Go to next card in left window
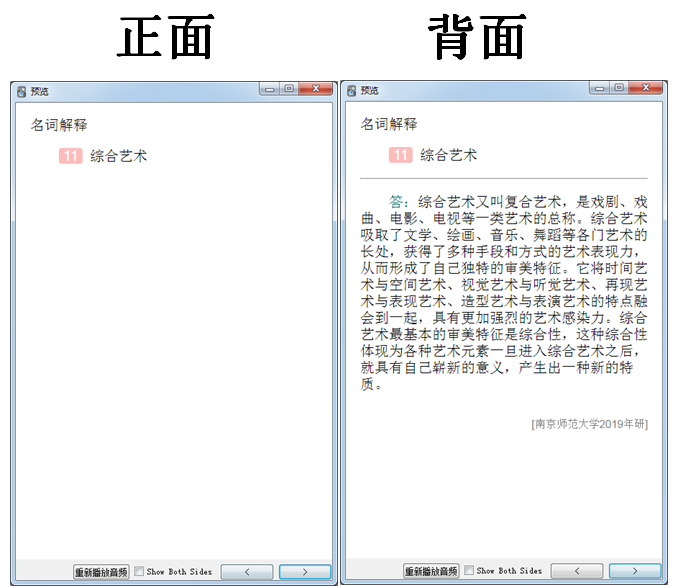673x586 pixels. pos(305,572)
